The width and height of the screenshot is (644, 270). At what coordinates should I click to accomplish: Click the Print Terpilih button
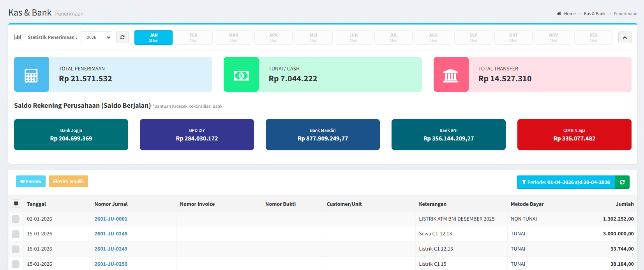click(x=68, y=181)
